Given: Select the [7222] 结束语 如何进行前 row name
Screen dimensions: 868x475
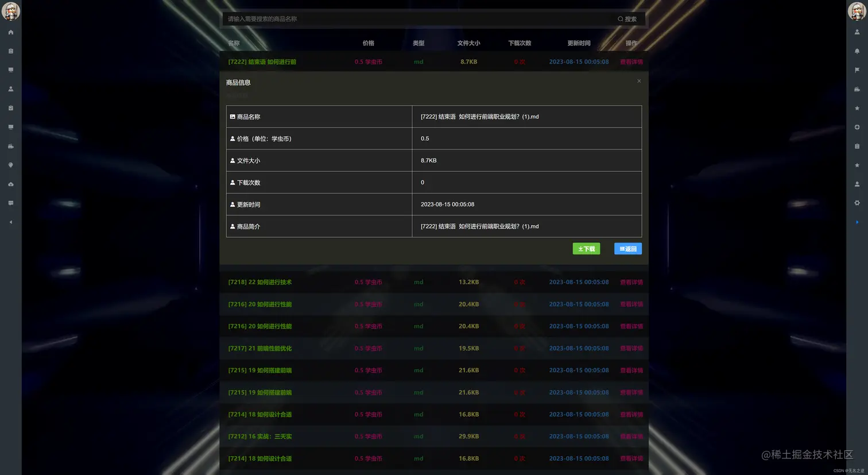Looking at the screenshot, I should click(262, 61).
